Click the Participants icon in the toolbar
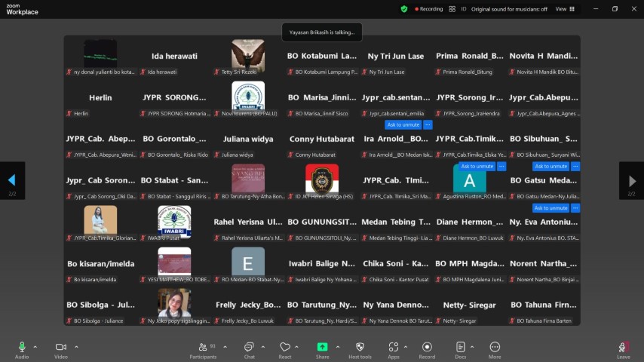The height and width of the screenshot is (362, 644). [203, 347]
